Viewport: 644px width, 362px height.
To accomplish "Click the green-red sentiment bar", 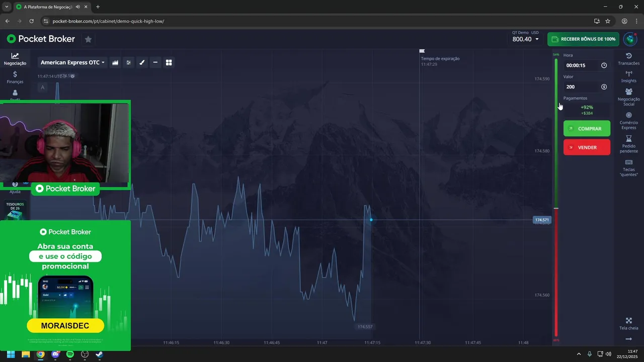I will pos(556,197).
